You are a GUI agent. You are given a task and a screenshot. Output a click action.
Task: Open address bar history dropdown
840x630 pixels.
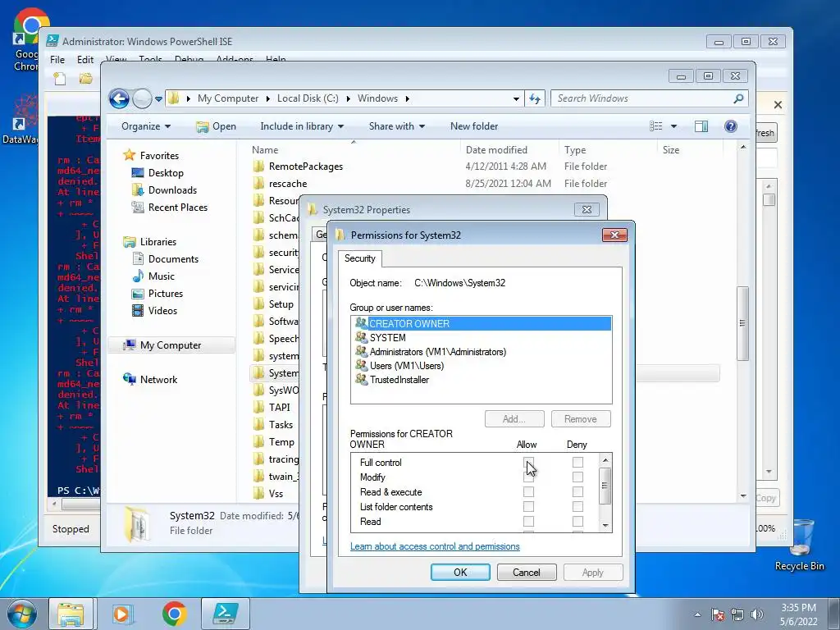(516, 98)
